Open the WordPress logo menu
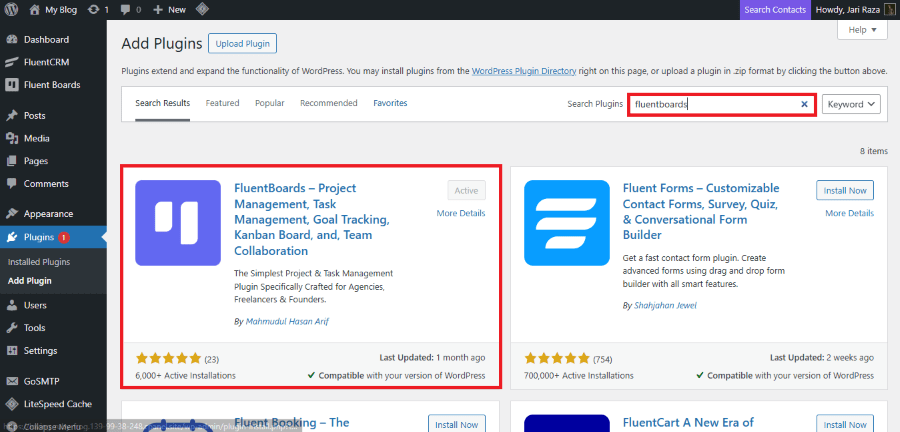The height and width of the screenshot is (432, 900). click(x=11, y=10)
